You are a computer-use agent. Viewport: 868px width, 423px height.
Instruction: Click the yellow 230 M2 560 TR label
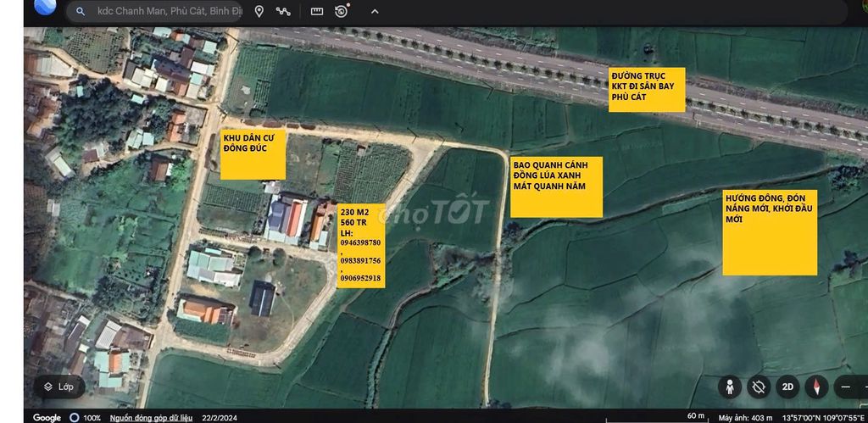coord(360,245)
